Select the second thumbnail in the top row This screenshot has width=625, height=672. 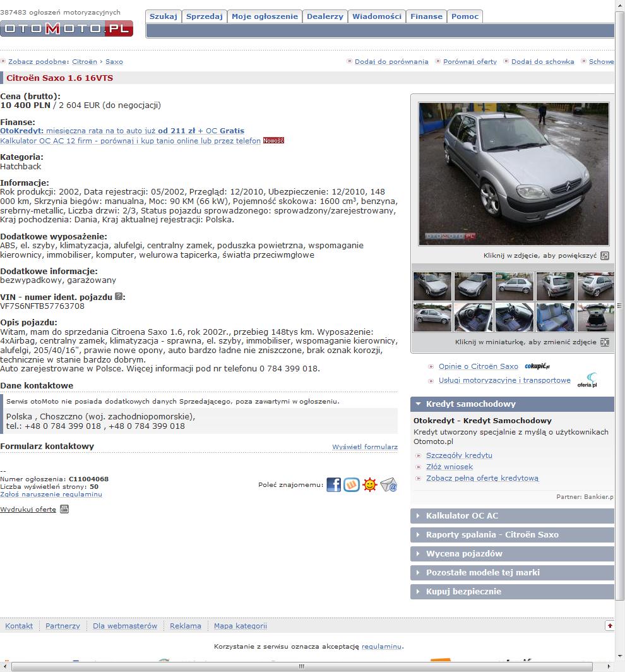pos(473,286)
